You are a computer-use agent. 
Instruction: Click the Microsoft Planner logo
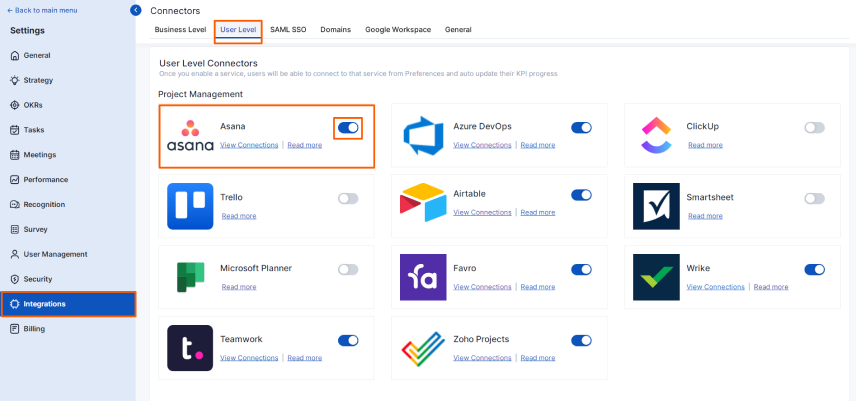click(190, 277)
